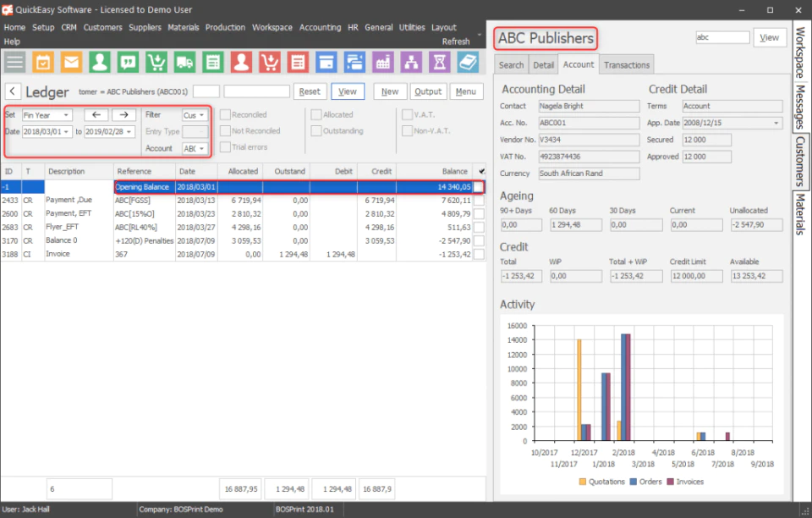Screen dimensions: 812x518
Task: Go to next period with right arrow
Action: pos(123,115)
